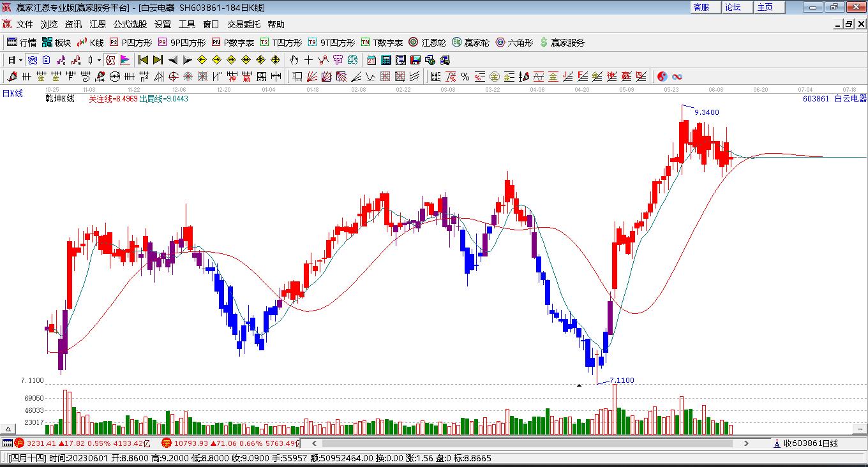The image size is (868, 467).
Task: Select the hand pan tool
Action: coord(294,60)
